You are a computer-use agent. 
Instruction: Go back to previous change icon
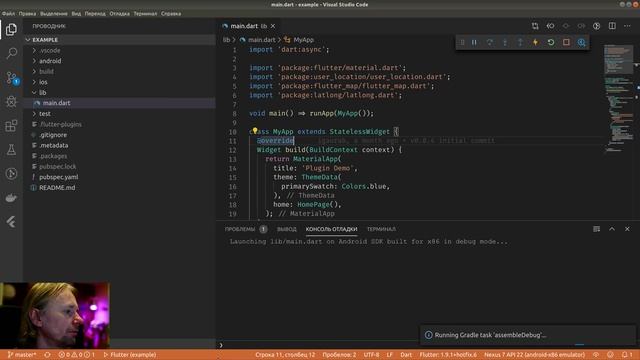coord(550,26)
